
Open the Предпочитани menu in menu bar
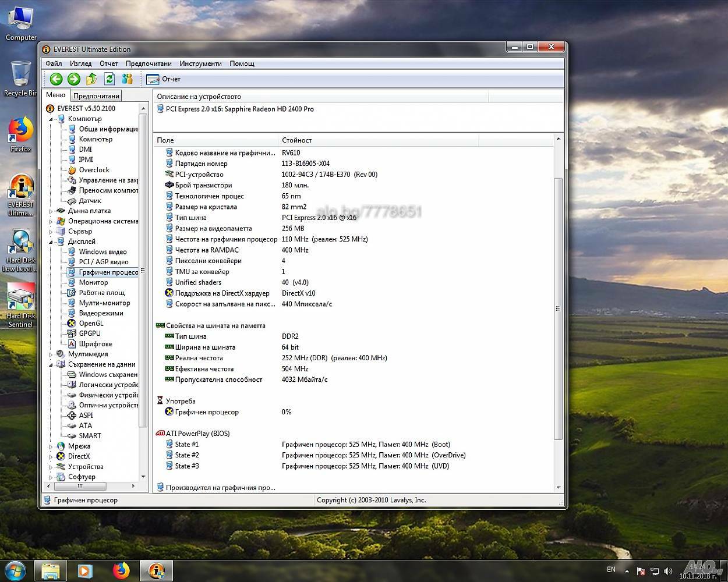point(149,63)
